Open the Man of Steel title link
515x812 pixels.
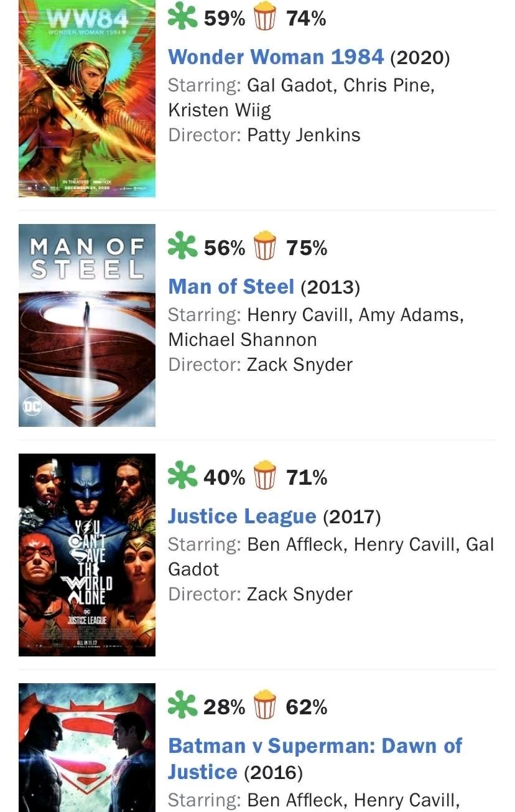coord(231,287)
